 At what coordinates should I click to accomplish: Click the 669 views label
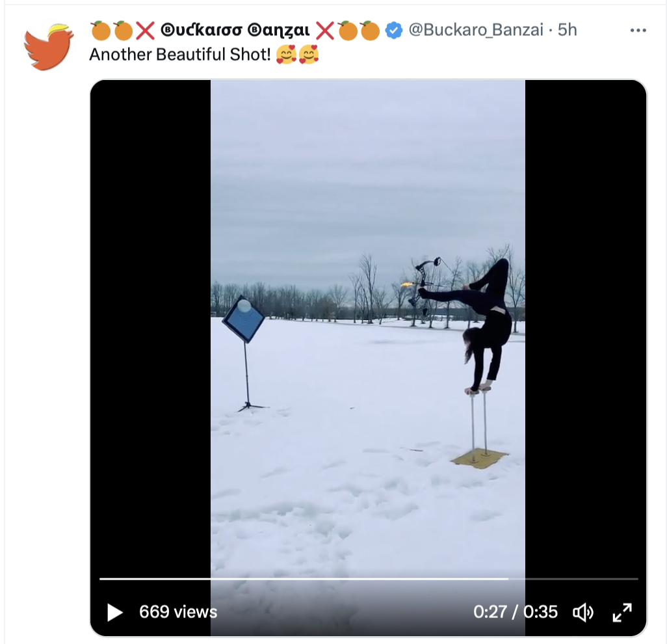178,612
